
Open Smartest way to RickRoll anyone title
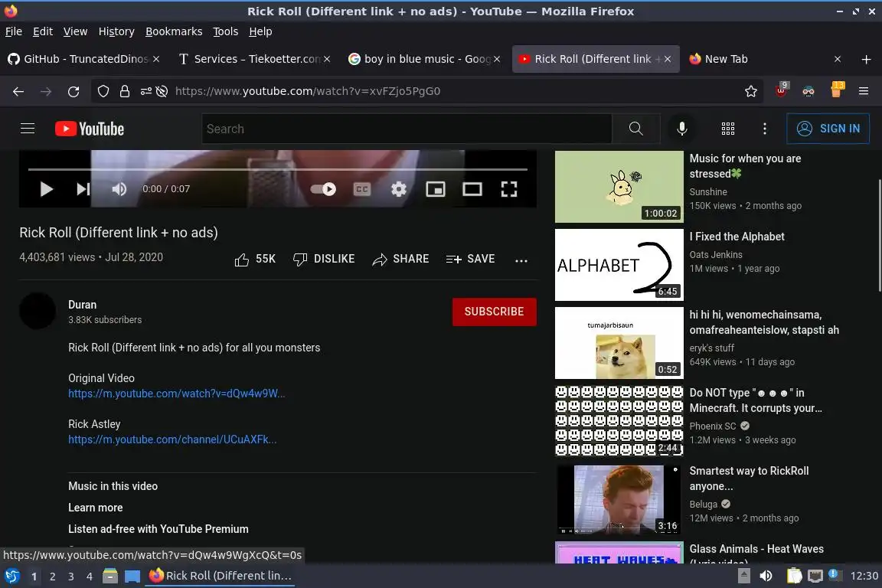(x=749, y=479)
